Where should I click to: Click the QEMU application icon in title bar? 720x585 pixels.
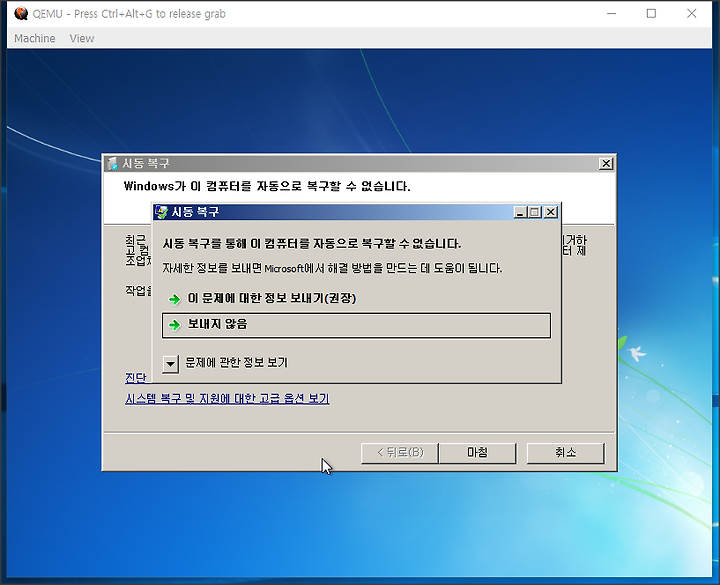tap(21, 13)
